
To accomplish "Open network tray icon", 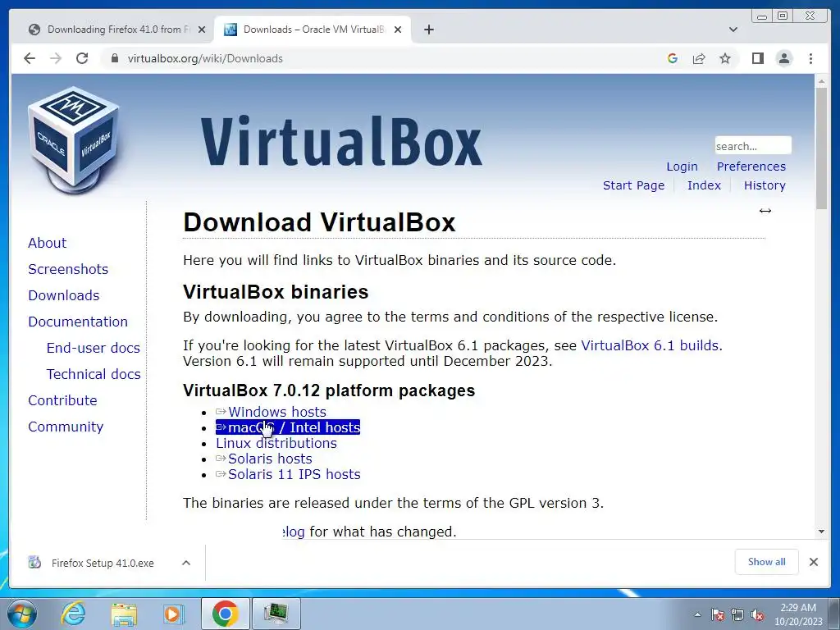I will point(737,614).
